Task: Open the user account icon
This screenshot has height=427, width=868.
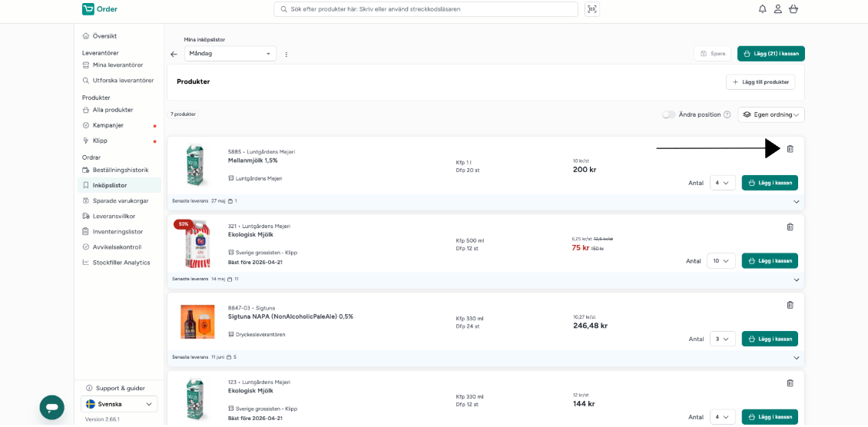Action: click(778, 9)
